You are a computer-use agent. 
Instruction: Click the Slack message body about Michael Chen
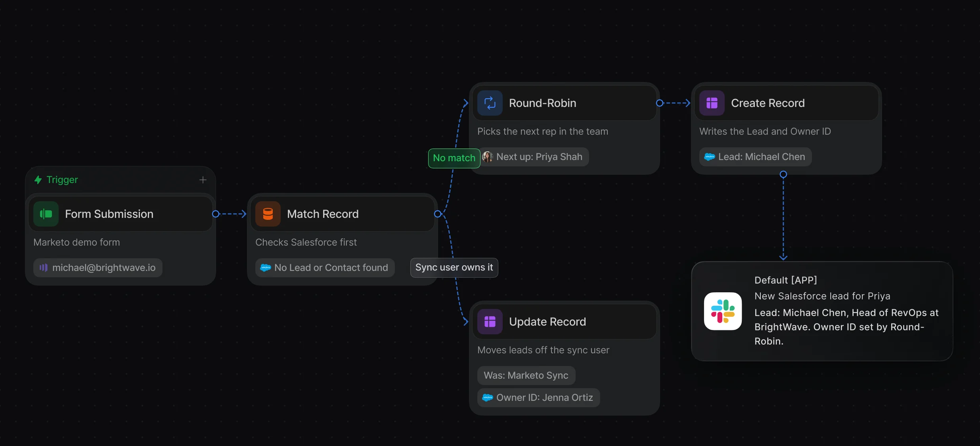tap(846, 327)
